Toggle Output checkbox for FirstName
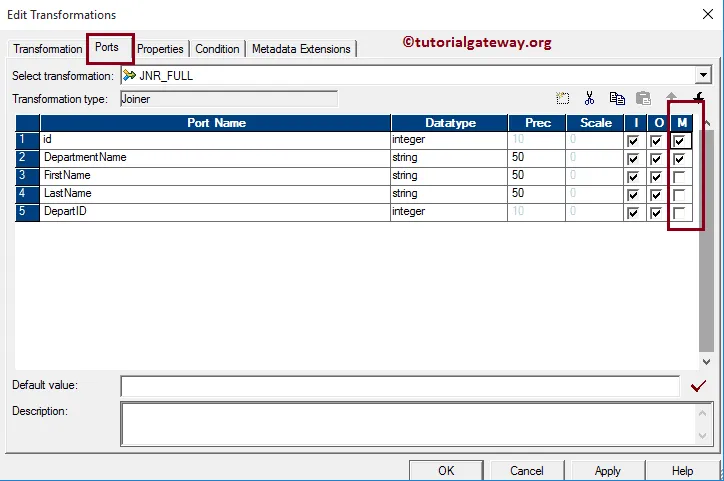Viewport: 724px width, 481px height. [656, 177]
